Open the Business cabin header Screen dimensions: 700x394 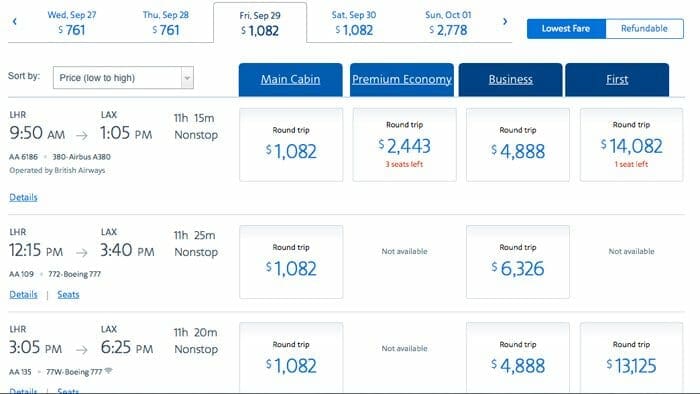[511, 80]
